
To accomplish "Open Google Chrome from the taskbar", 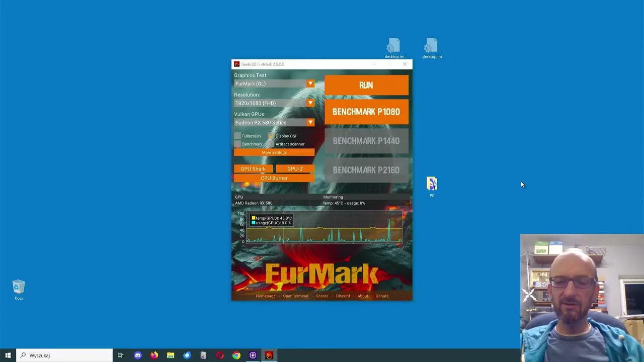I will (x=236, y=355).
